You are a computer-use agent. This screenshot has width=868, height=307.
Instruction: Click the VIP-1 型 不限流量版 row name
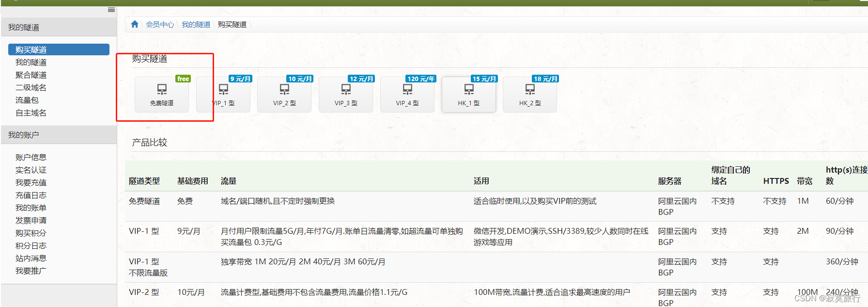coord(148,267)
